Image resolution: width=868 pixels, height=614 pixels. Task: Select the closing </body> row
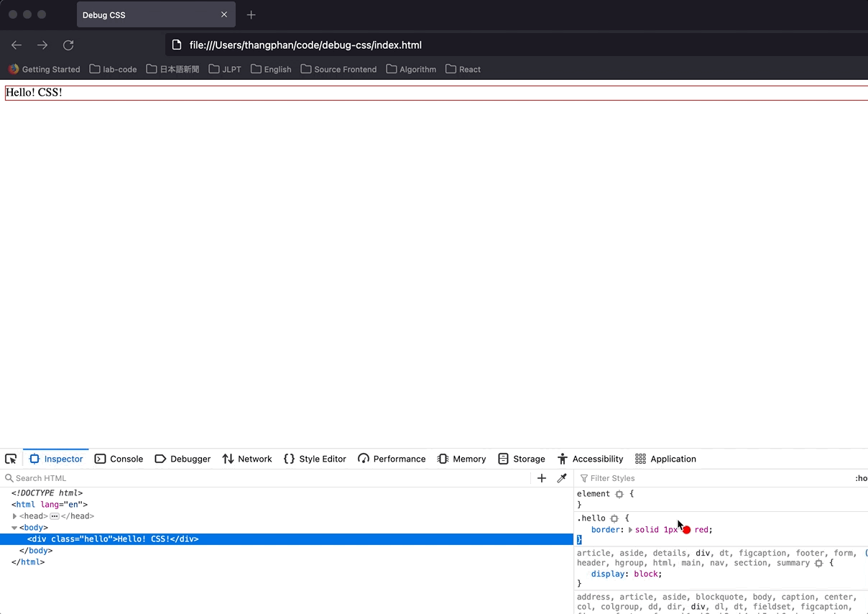287,551
